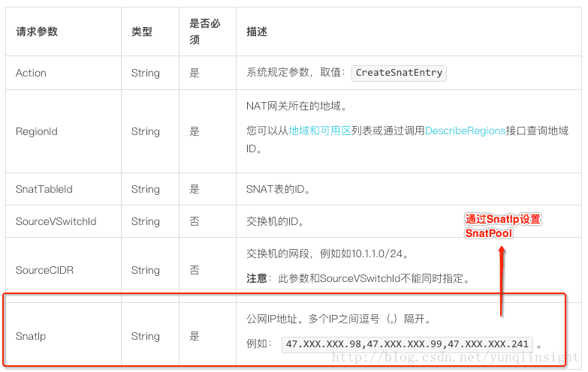The image size is (588, 372).
Task: Click the String type in SnatTableId row
Action: pyautogui.click(x=146, y=189)
